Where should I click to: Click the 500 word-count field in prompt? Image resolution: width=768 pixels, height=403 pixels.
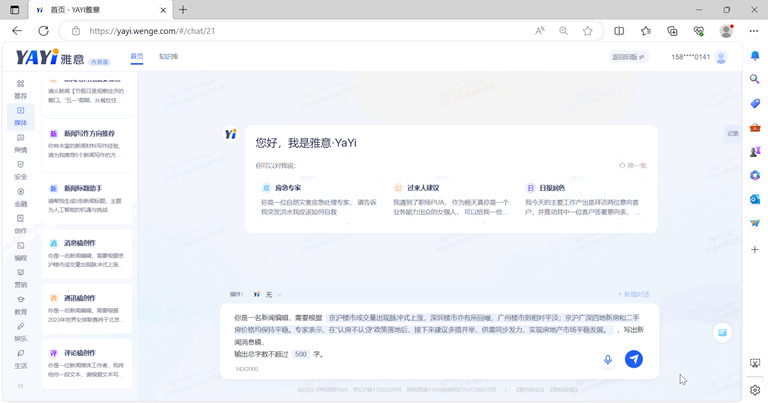point(301,354)
